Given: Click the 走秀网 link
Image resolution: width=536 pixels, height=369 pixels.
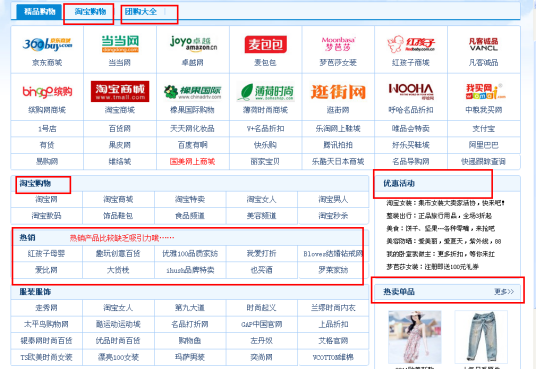Looking at the screenshot, I should click(46, 307).
